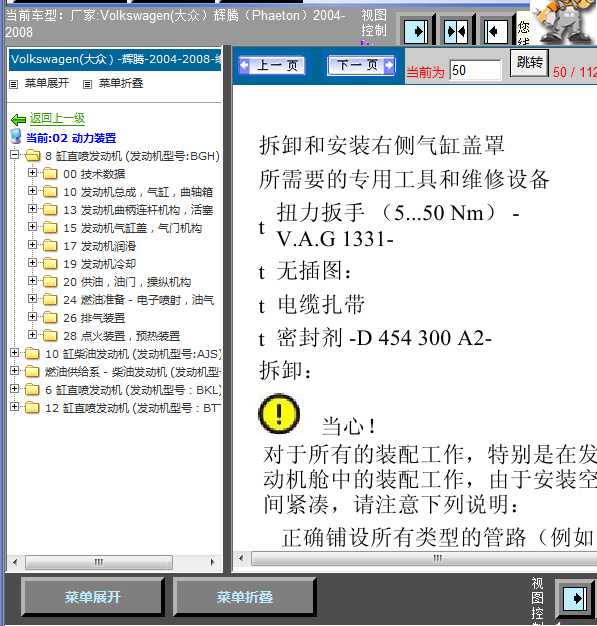The width and height of the screenshot is (597, 626).
Task: Expand 6 缸直喷发动机 BKL node
Action: pos(14,389)
